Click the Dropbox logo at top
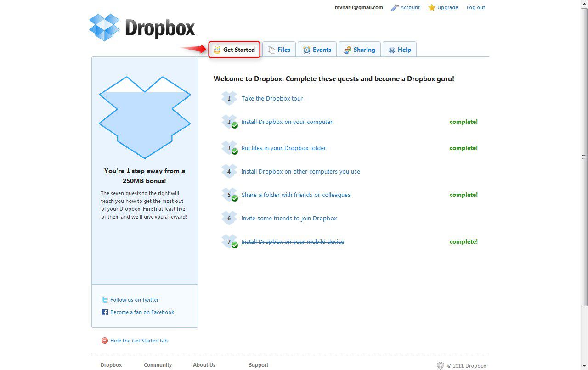588x370 pixels. pos(142,28)
